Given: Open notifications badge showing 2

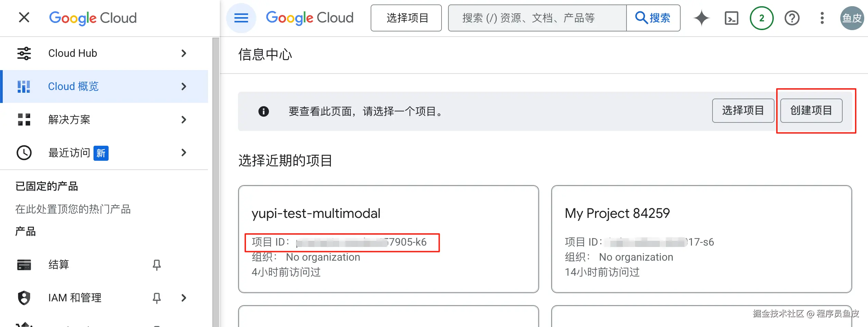Looking at the screenshot, I should tap(761, 18).
